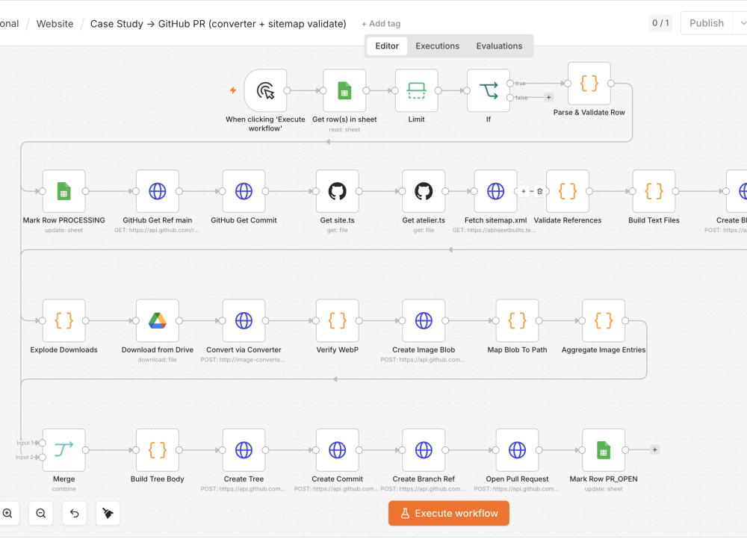This screenshot has height=560, width=747.
Task: Click the Execute workflow button
Action: click(x=449, y=514)
